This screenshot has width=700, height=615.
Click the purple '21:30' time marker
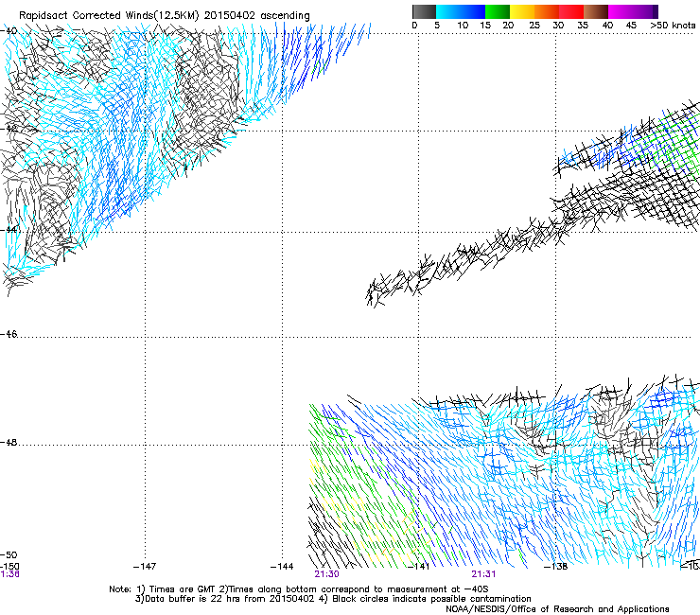pos(326,574)
